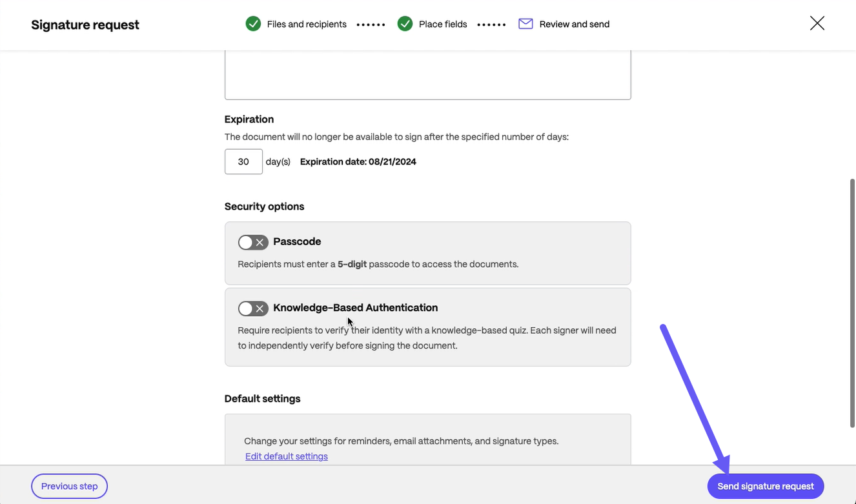Screen dimensions: 856x504
Task: Click the green check beside Files and recipients
Action: [253, 24]
